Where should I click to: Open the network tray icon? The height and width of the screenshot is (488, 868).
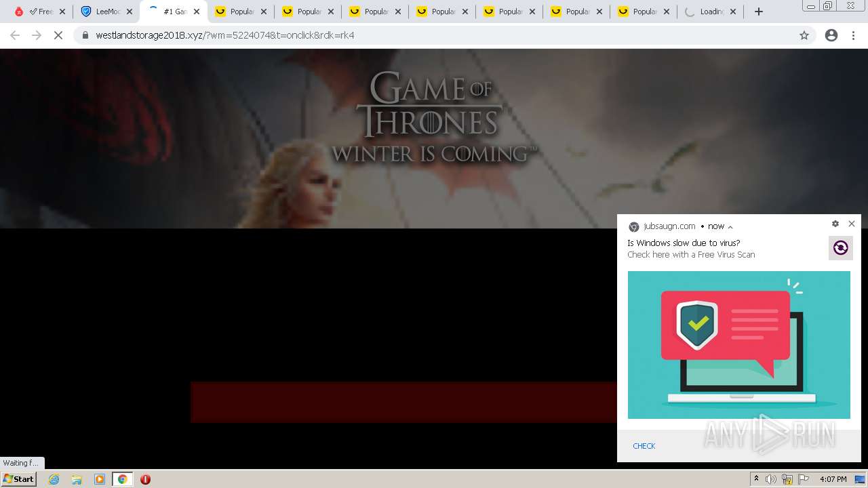click(x=787, y=479)
